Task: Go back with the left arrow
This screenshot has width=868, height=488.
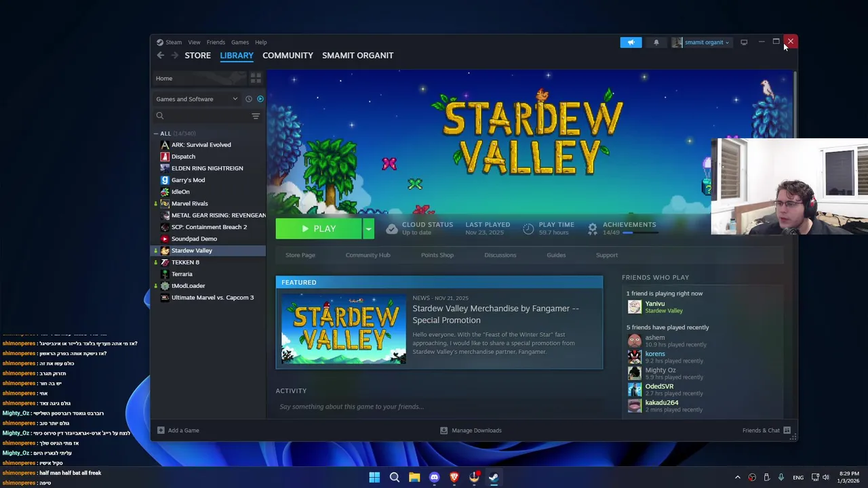Action: click(x=160, y=56)
